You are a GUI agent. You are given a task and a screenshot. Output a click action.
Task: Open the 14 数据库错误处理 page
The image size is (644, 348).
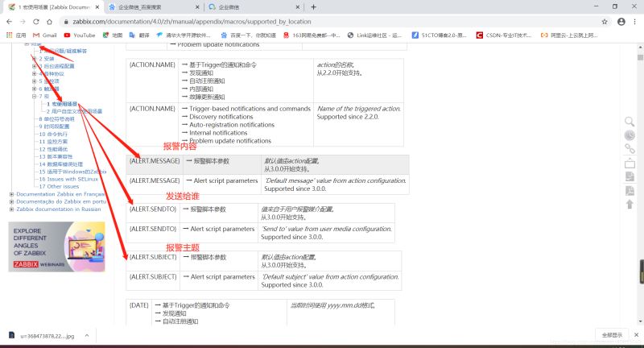(61, 164)
